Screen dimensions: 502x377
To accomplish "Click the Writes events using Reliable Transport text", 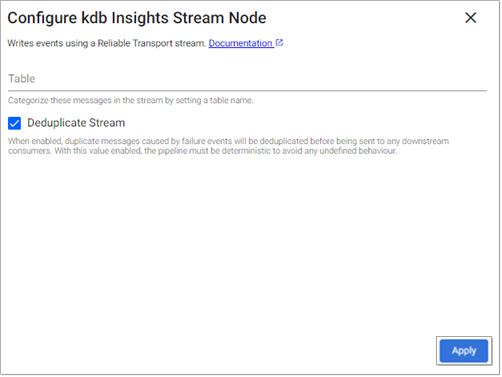I will [107, 43].
